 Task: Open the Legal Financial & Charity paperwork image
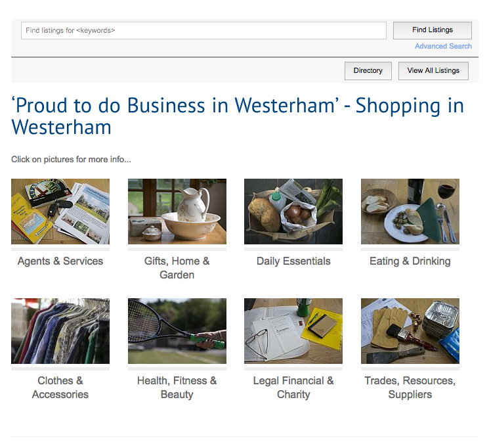tap(293, 331)
